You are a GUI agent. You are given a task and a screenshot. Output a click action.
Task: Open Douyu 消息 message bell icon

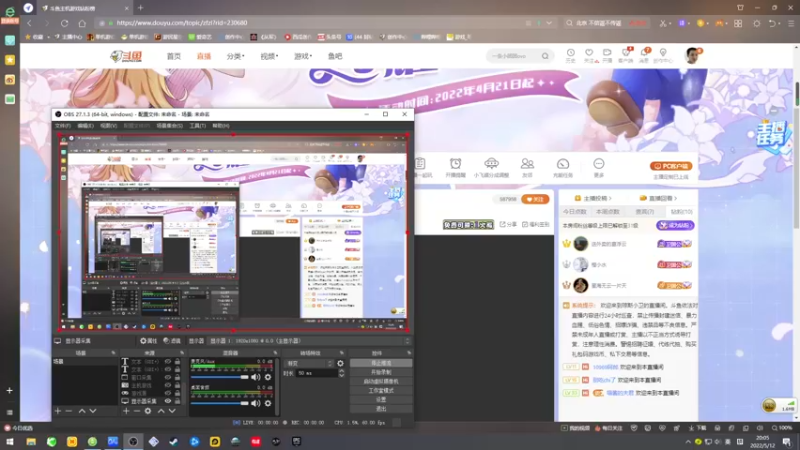point(644,55)
